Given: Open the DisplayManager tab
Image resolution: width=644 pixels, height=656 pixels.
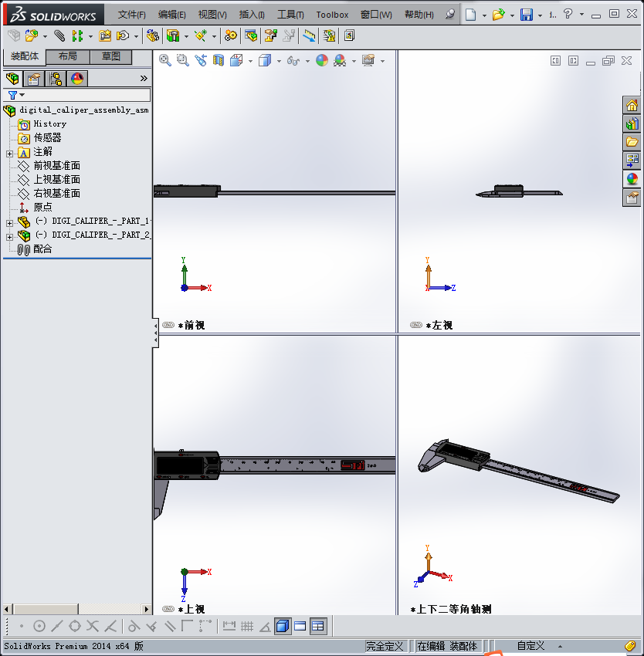Looking at the screenshot, I should click(77, 78).
